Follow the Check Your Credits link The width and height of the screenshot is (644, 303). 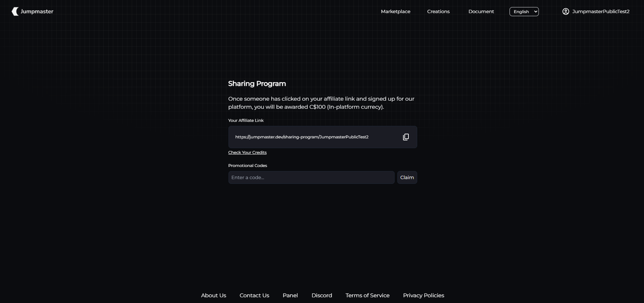tap(247, 153)
